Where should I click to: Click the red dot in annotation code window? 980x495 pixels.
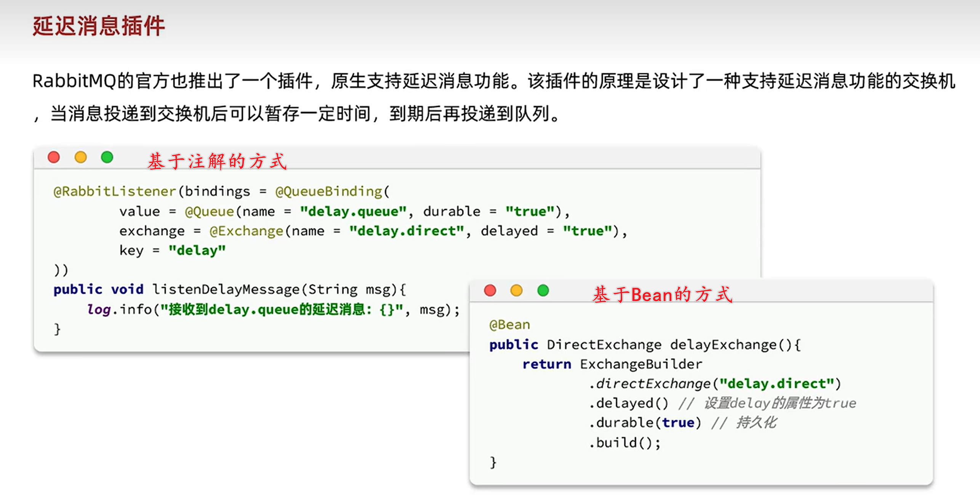point(54,157)
